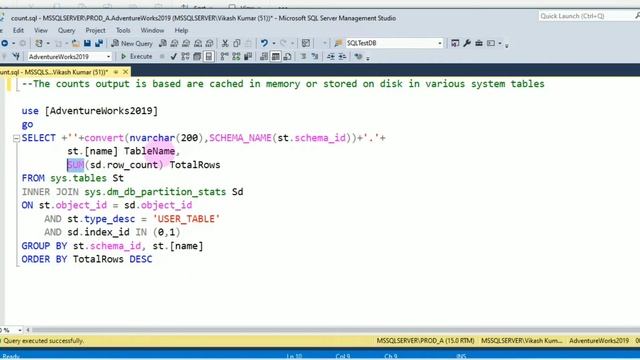Click the New Project icon in toolbar
Screen dimensions: 640x360
click(x=39, y=43)
